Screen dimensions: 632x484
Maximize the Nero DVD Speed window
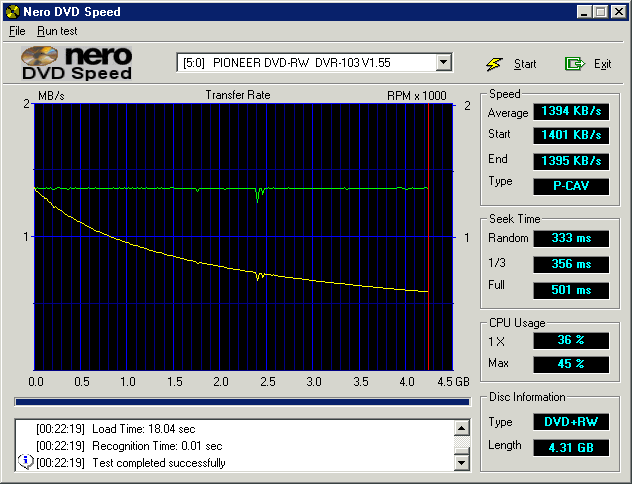[600, 12]
